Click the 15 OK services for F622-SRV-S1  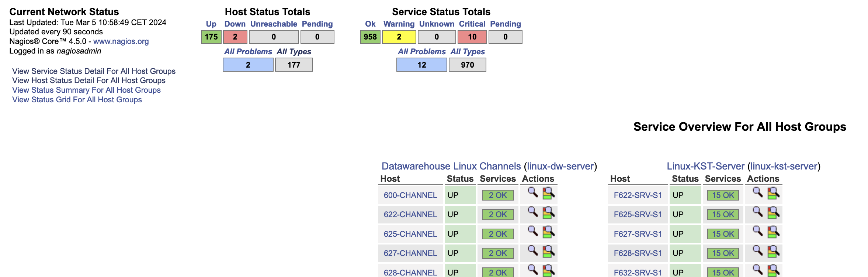point(723,195)
